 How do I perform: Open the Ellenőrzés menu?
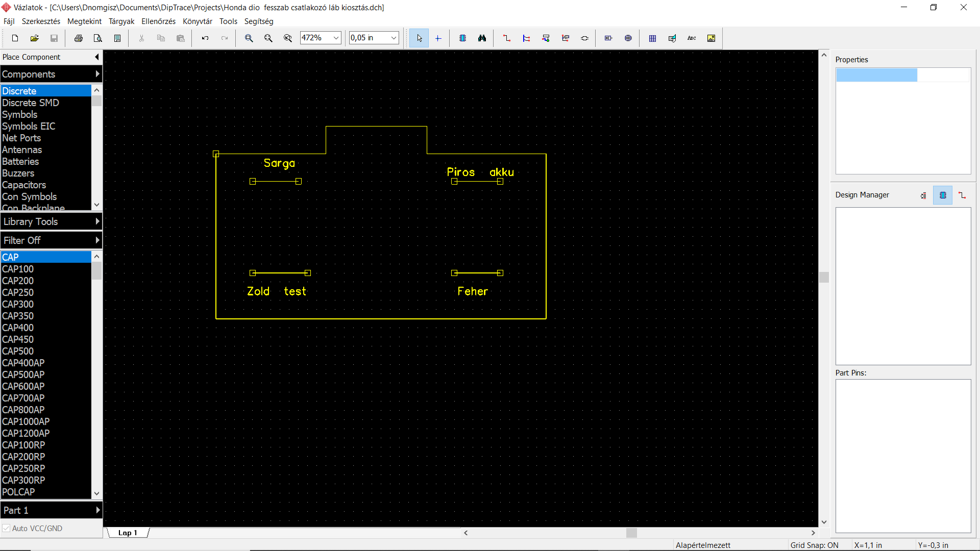click(158, 21)
